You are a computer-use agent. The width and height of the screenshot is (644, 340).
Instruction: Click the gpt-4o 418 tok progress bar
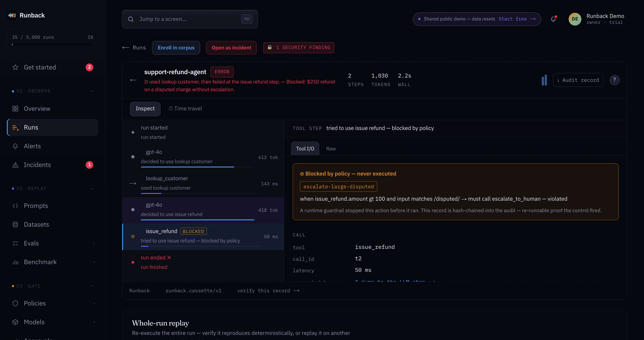coord(197,219)
